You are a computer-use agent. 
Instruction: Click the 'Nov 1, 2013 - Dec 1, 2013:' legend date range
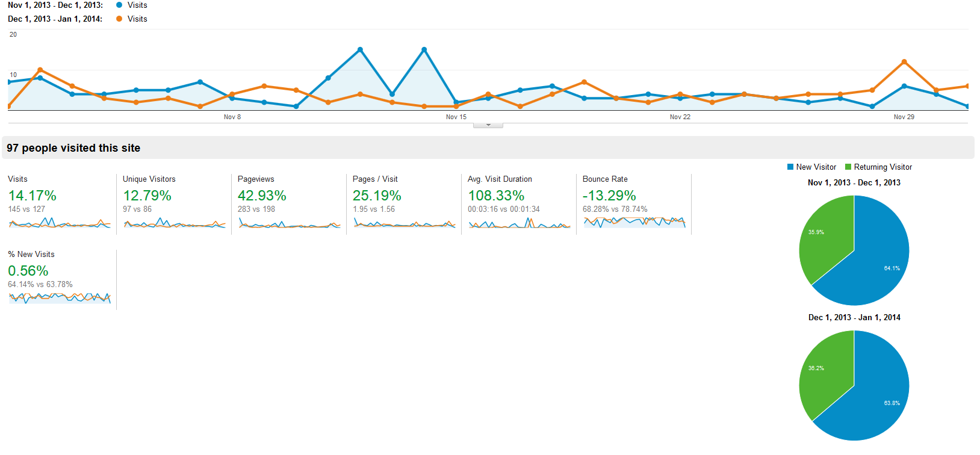55,5
